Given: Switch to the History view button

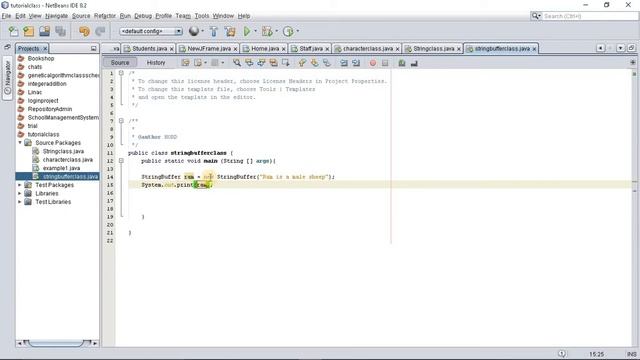Looking at the screenshot, I should pos(156,63).
